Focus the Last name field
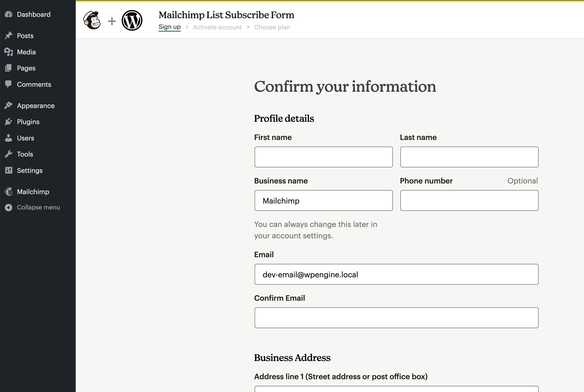The height and width of the screenshot is (392, 584). click(x=469, y=157)
